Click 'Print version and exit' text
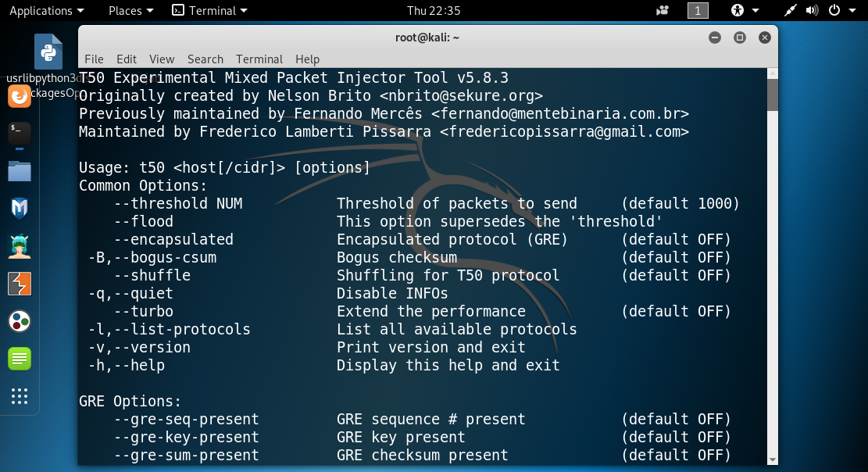Viewport: 868px width, 472px height. click(x=431, y=347)
